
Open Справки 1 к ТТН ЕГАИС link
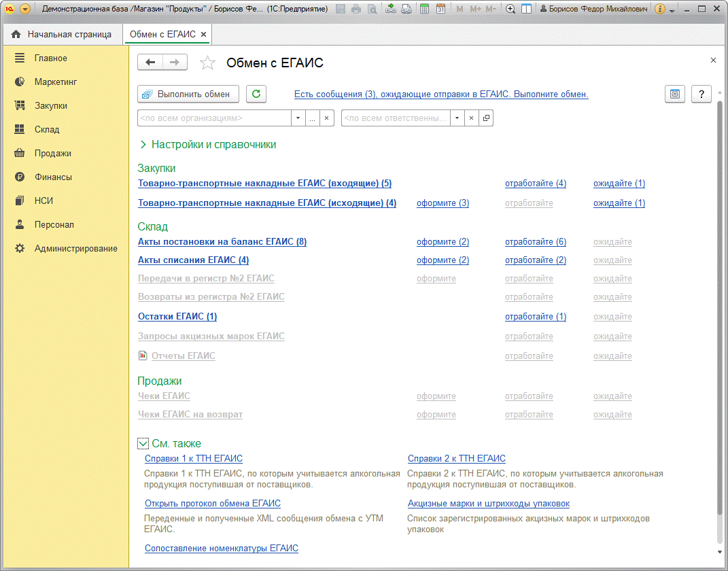point(193,459)
